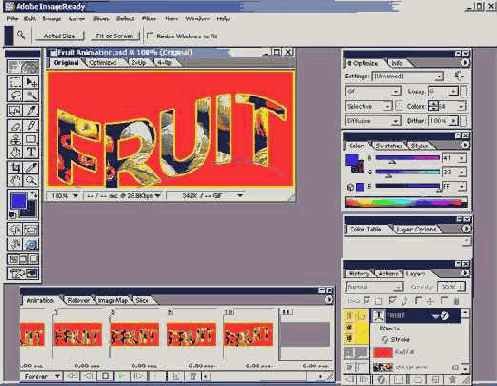The width and height of the screenshot is (497, 386).
Task: Select the Paint Bucket tool
Action: coord(15,152)
